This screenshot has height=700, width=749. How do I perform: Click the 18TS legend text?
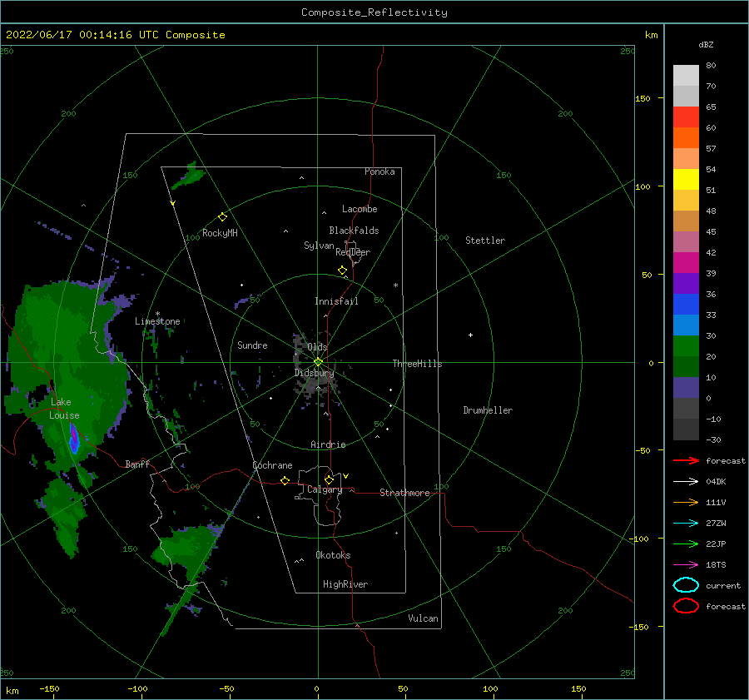pos(716,565)
